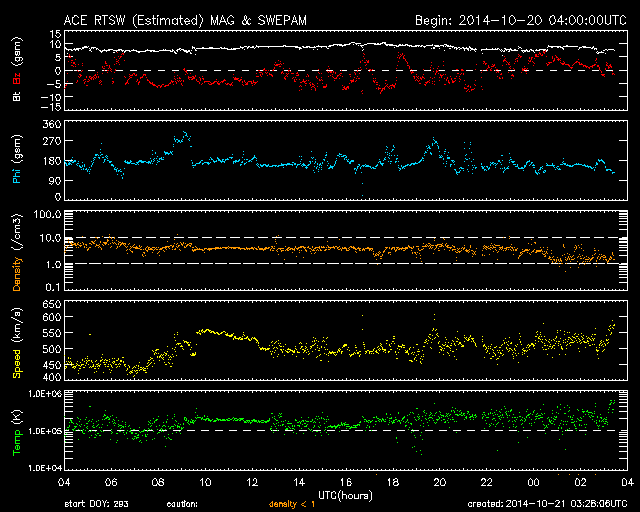Click the '5' tick on the Bt/Bz axis
640x512 pixels.
point(58,58)
